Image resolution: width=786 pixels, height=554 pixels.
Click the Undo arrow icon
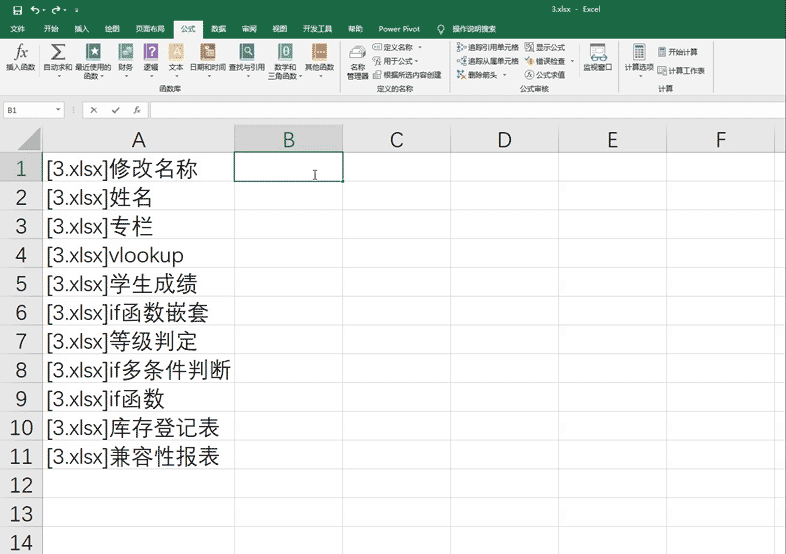(x=35, y=10)
